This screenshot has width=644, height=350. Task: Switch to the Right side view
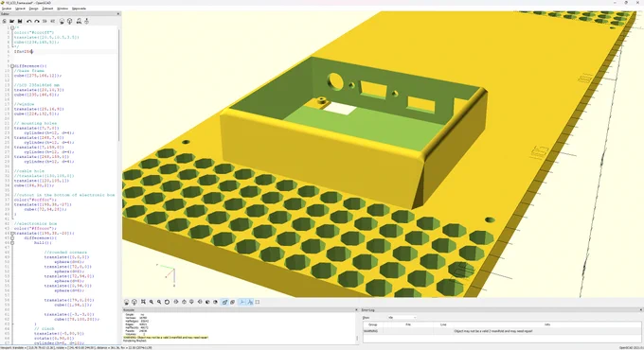tap(176, 302)
